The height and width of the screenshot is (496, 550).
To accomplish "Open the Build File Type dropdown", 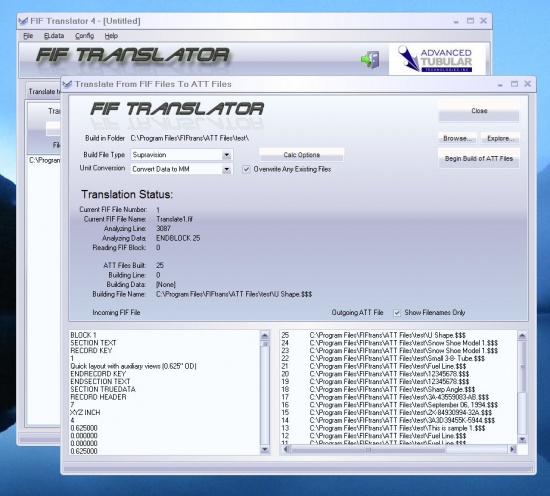I will tap(227, 155).
